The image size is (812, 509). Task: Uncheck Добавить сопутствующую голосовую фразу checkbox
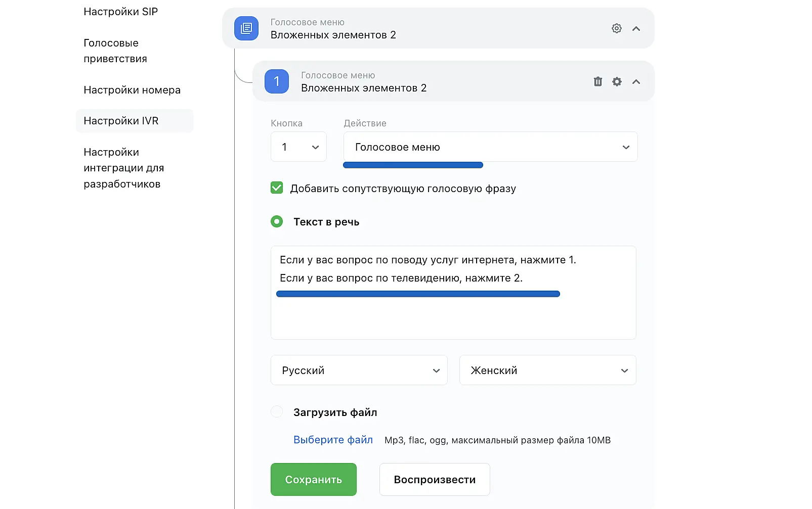[277, 188]
